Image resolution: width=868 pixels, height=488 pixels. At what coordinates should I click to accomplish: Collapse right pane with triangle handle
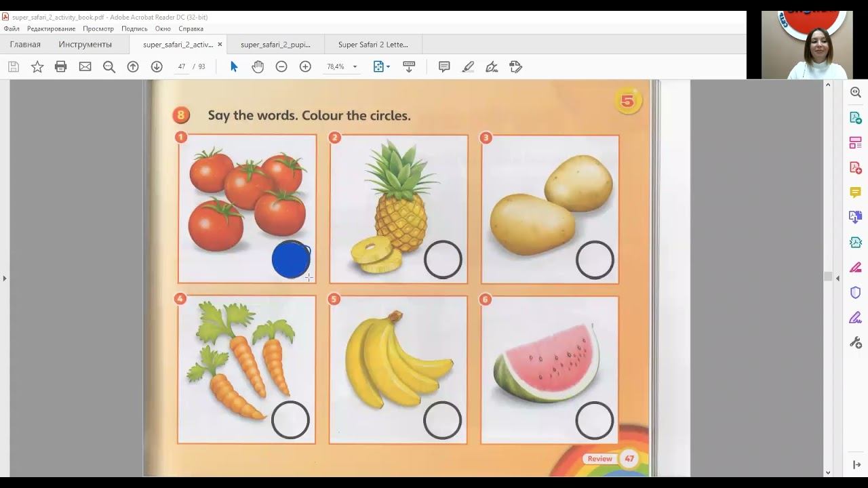837,278
